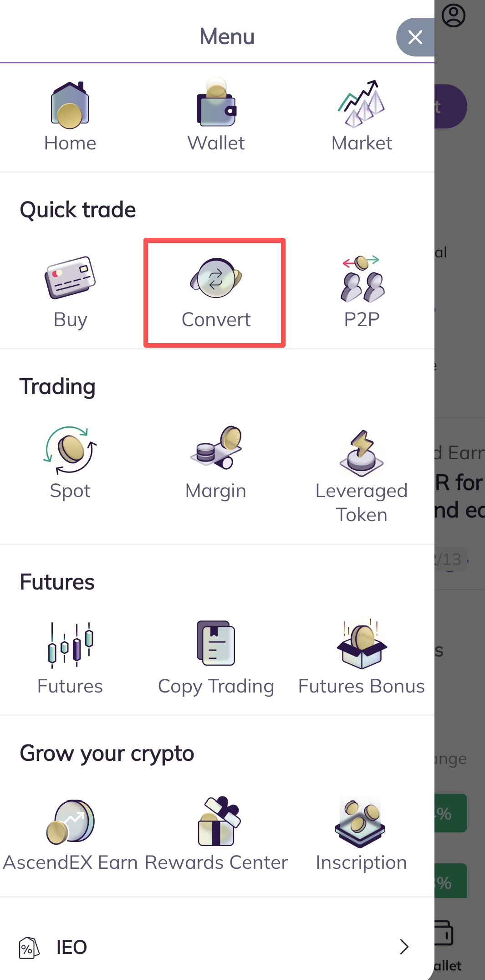Select the Convert coin icon
Viewport: 485px width, 980px height.
(x=216, y=278)
